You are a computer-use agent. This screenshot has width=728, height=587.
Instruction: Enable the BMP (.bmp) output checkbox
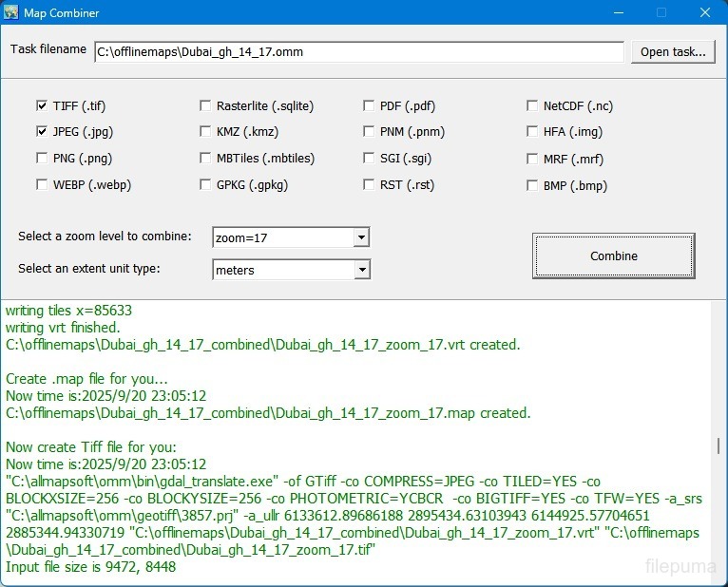click(532, 185)
